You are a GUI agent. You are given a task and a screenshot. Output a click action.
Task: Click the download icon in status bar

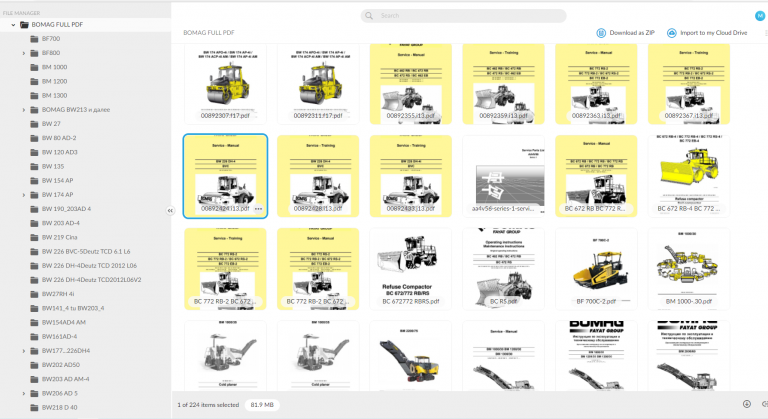pos(746,404)
